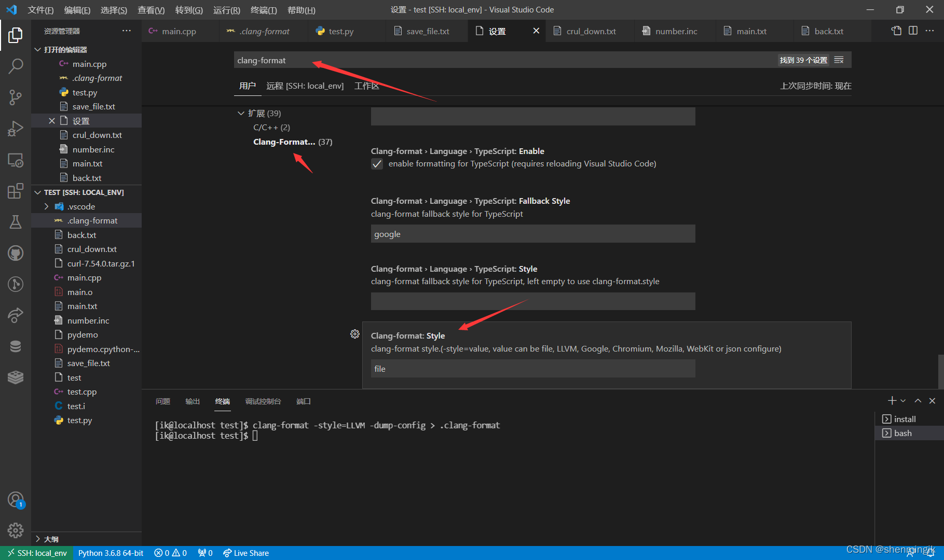Click Live Share in status bar
Viewport: 944px width, 560px height.
click(246, 553)
